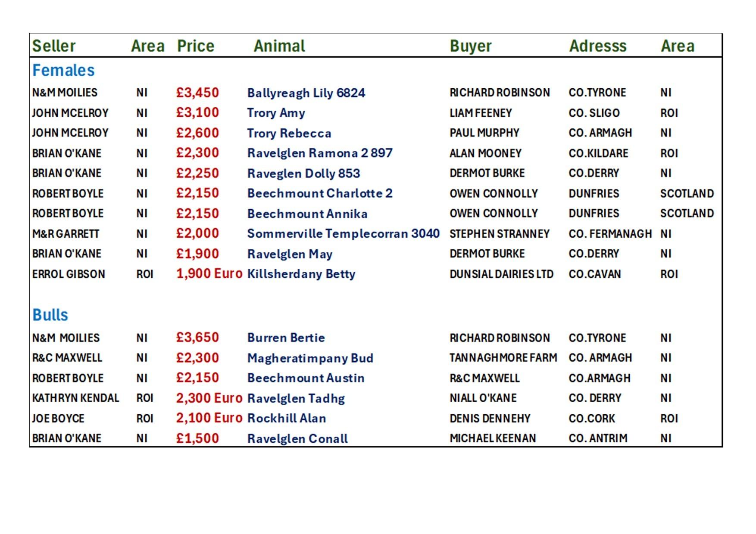Click Ballyreagh Lily 6824 animal name
The width and height of the screenshot is (756, 534).
coord(306,93)
